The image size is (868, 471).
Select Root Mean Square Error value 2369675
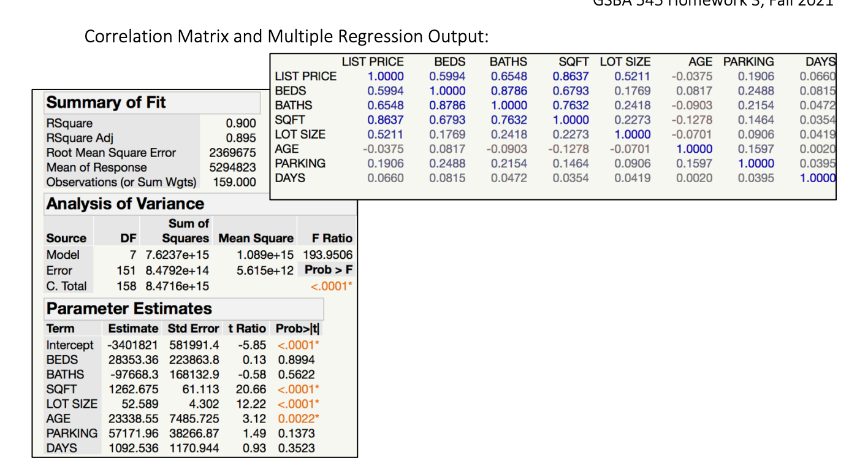tap(233, 153)
